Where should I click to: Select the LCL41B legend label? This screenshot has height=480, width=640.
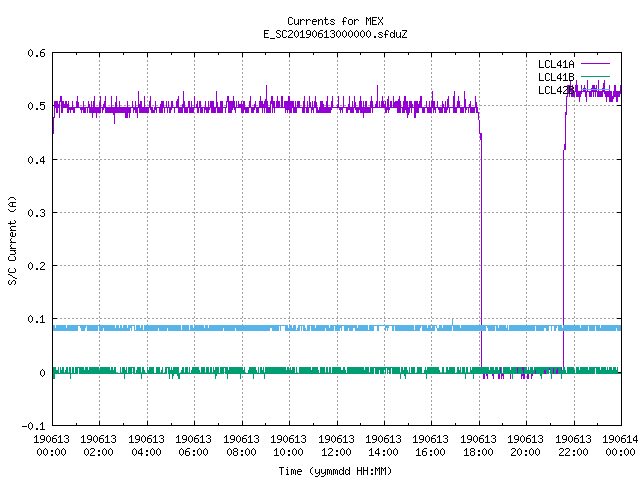click(x=556, y=77)
